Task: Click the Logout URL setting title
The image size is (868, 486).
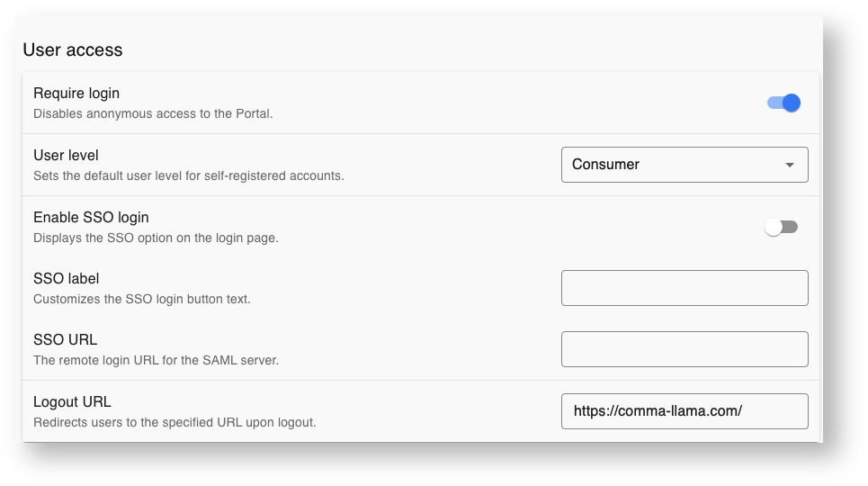Action: pyautogui.click(x=72, y=401)
